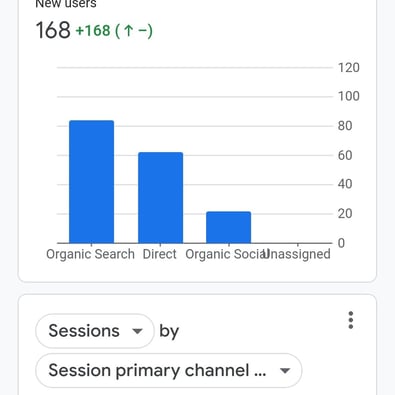The width and height of the screenshot is (395, 395).
Task: Click the Session primary channel dropdown arrow
Action: pyautogui.click(x=285, y=371)
